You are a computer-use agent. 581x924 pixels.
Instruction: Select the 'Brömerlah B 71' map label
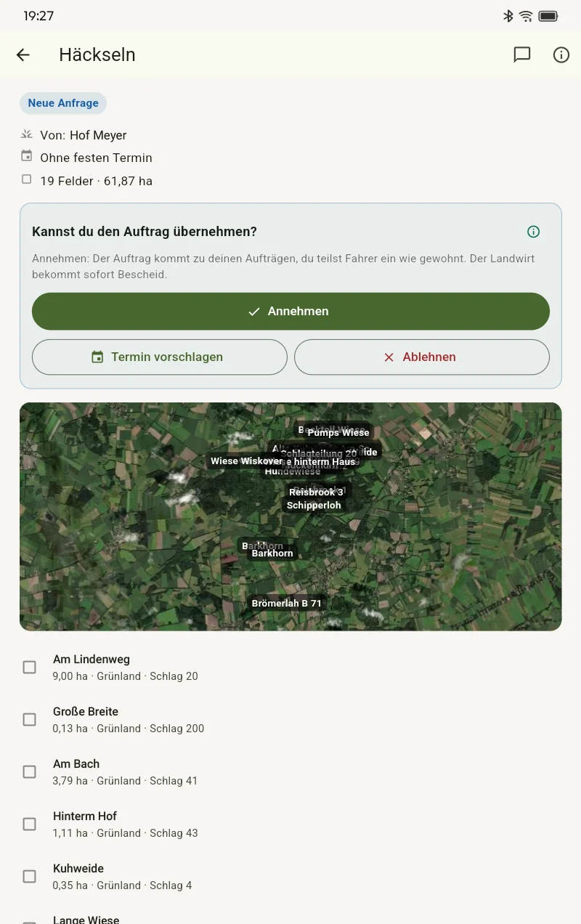click(x=287, y=603)
